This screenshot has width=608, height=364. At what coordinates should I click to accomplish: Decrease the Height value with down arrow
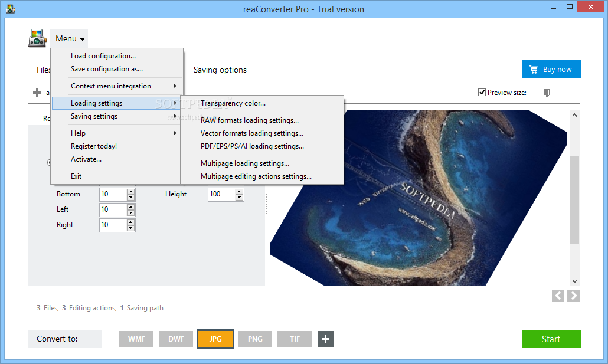point(239,197)
